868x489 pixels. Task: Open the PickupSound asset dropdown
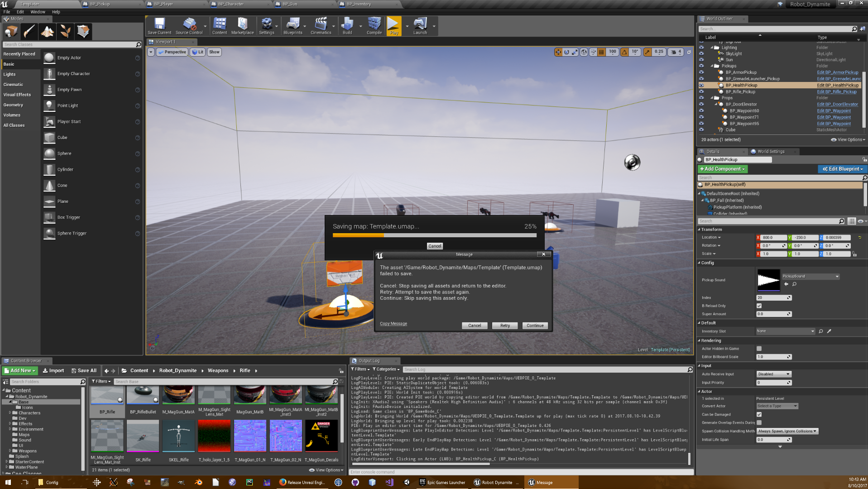(x=810, y=276)
